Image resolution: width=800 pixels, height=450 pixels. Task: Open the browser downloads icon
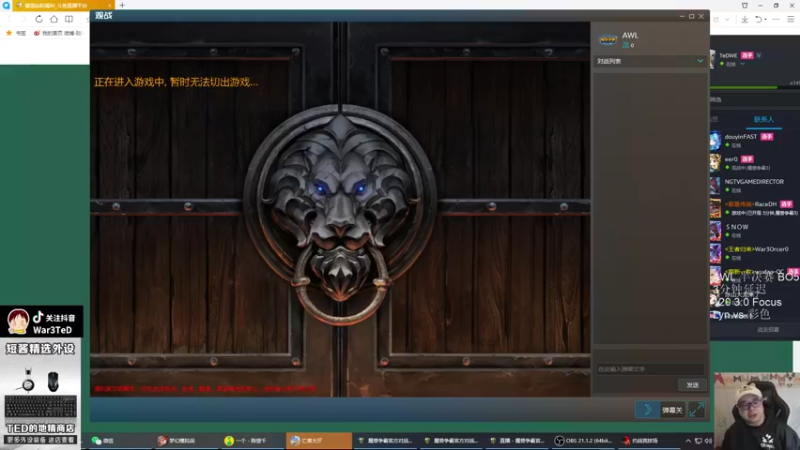pyautogui.click(x=744, y=19)
